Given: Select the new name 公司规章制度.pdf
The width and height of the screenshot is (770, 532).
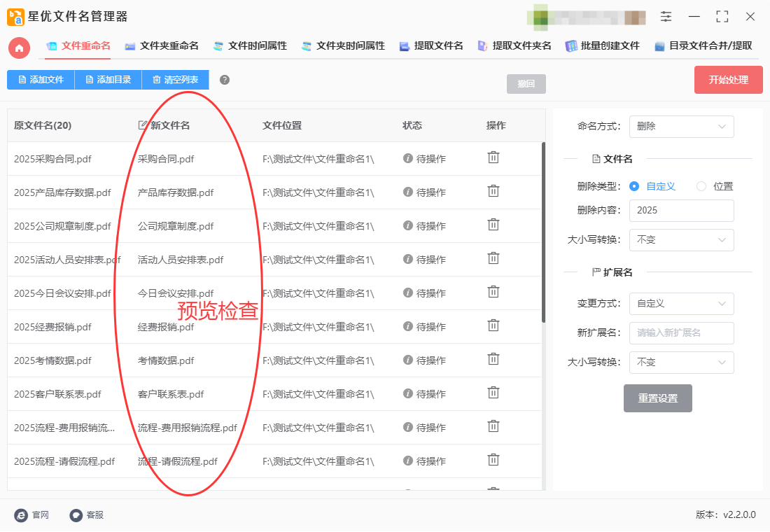Looking at the screenshot, I should [175, 227].
